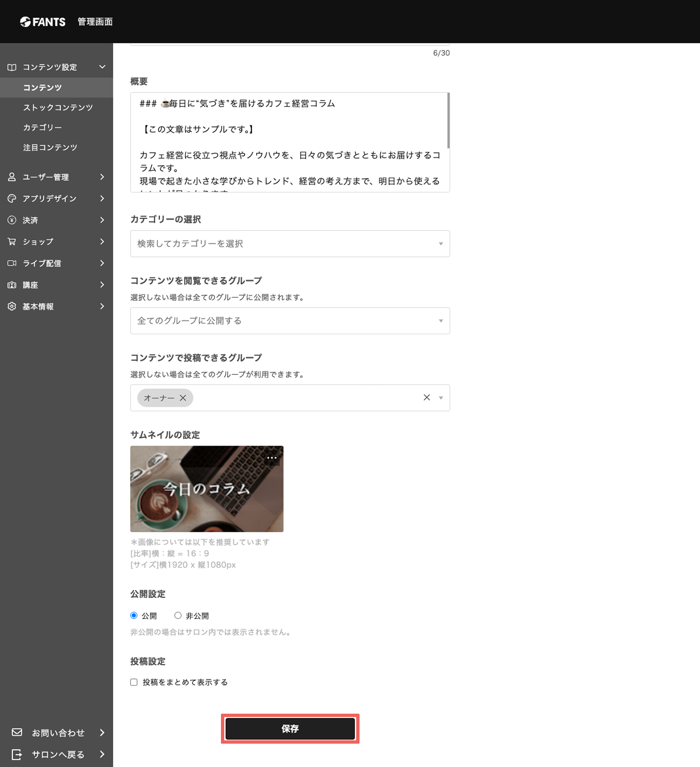Expand the 決済 menu chevron
This screenshot has width=700, height=767.
(102, 220)
